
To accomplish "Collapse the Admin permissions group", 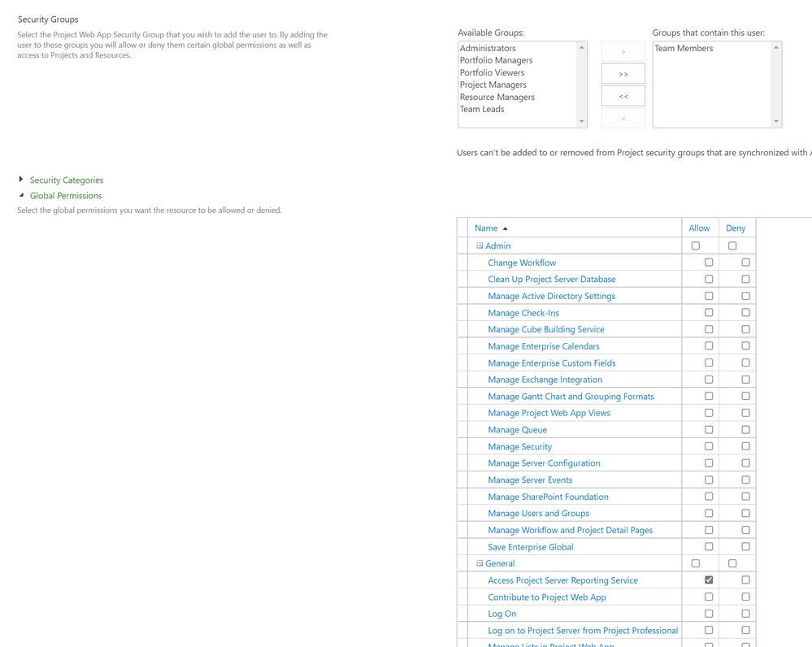I will click(x=480, y=245).
